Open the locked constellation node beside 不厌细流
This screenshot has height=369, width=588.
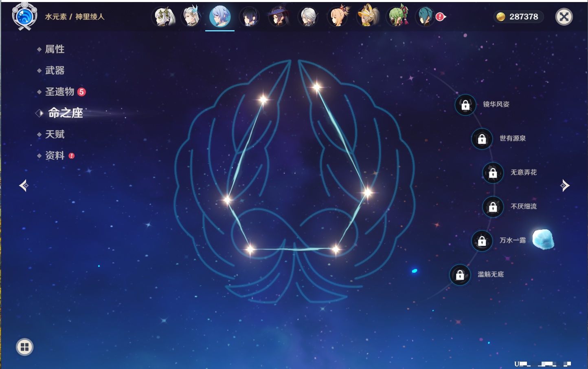pyautogui.click(x=493, y=207)
